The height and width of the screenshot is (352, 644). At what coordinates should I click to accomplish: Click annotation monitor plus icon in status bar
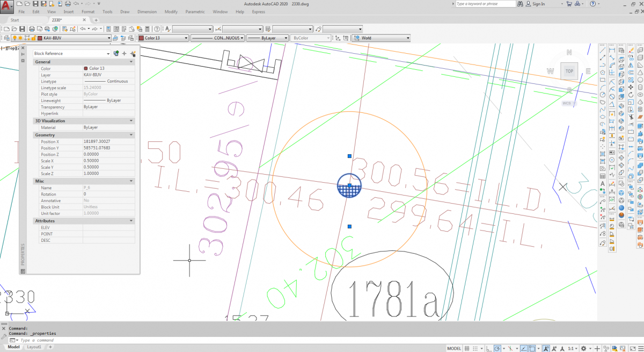pyautogui.click(x=597, y=348)
